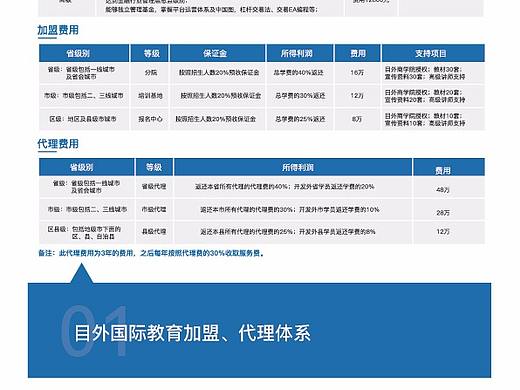
Task: Click 区级：地区及县级市城市 cell
Action: (x=83, y=119)
